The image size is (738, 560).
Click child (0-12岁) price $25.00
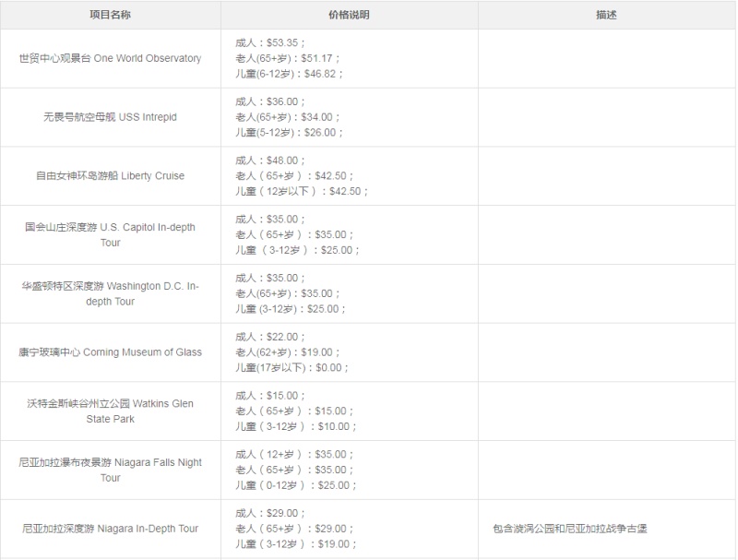click(334, 485)
